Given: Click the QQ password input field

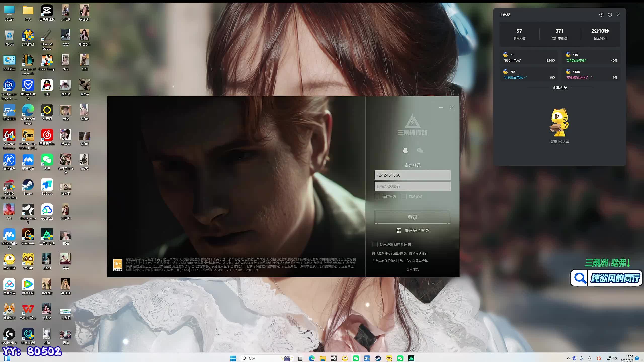Looking at the screenshot, I should [412, 186].
